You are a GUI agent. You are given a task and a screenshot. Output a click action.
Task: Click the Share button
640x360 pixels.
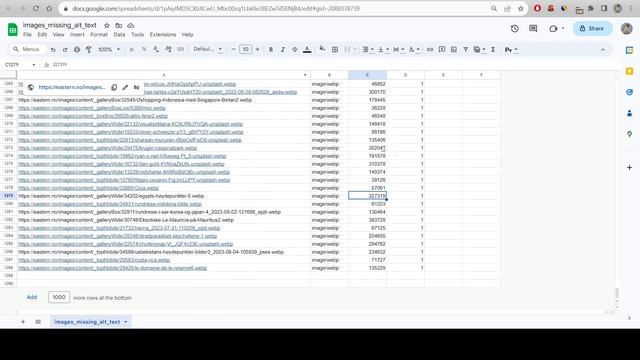pos(593,29)
